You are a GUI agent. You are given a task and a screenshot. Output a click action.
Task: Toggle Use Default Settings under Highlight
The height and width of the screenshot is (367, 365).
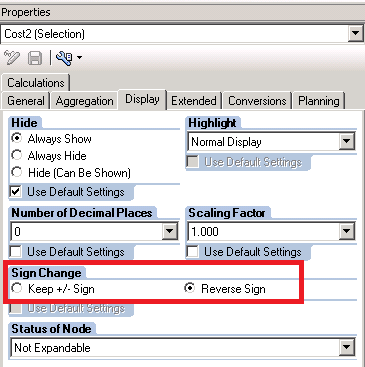tap(193, 162)
